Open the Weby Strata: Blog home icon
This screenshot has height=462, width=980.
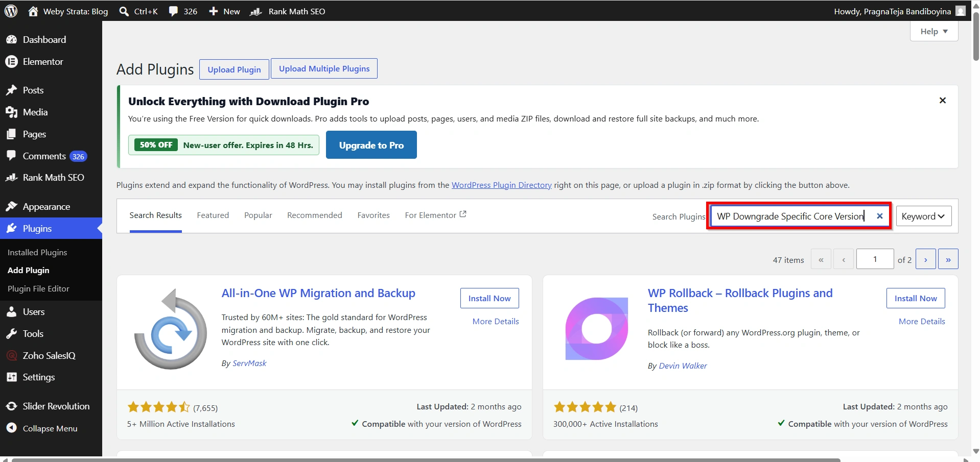(33, 11)
